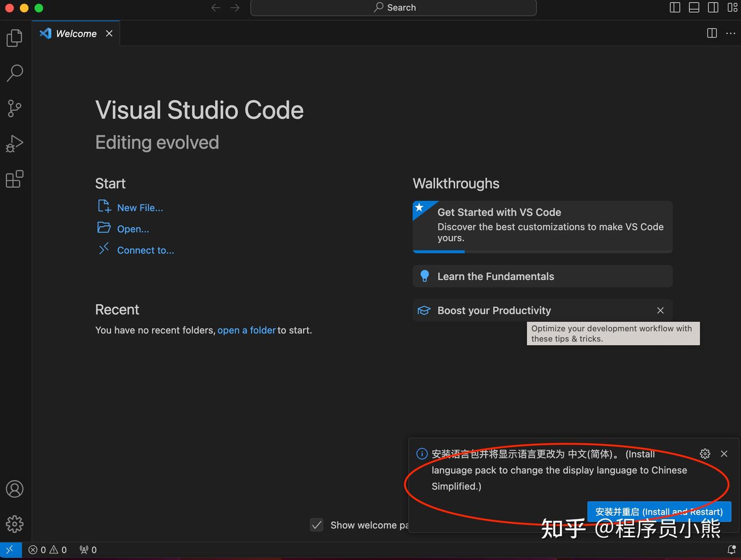Expand the Learn the Fundamentals walkthrough

pyautogui.click(x=542, y=276)
